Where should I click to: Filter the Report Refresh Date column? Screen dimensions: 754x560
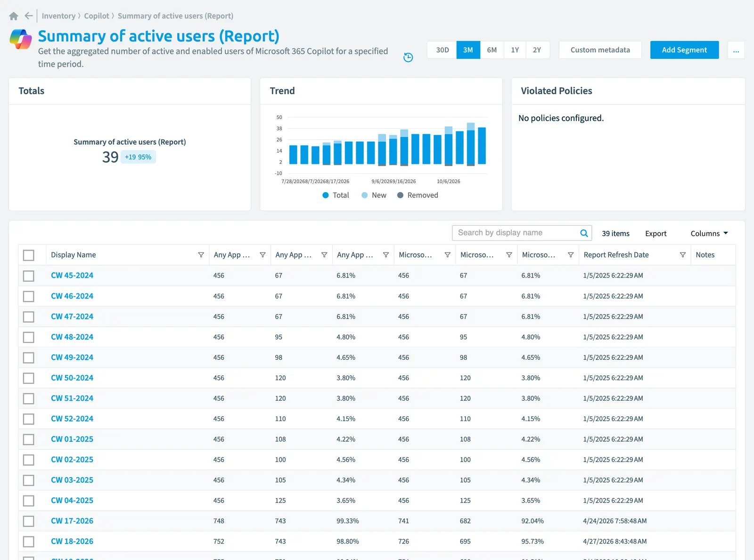pyautogui.click(x=682, y=255)
